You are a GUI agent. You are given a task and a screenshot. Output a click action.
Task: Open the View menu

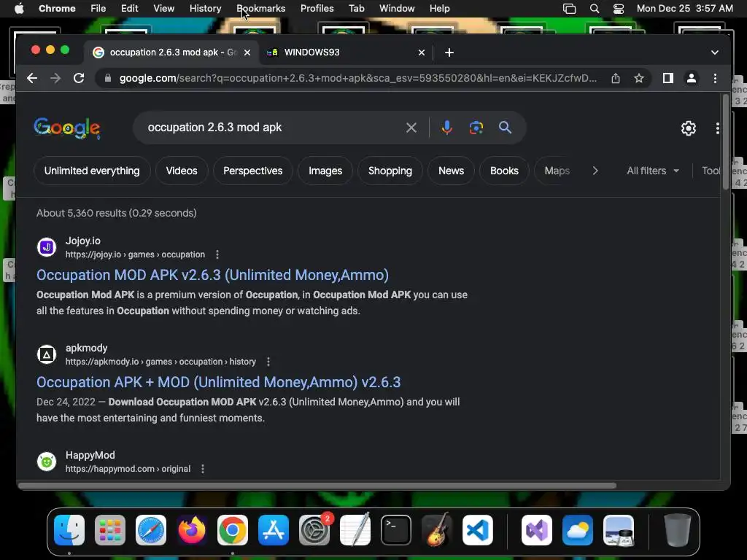(x=164, y=9)
